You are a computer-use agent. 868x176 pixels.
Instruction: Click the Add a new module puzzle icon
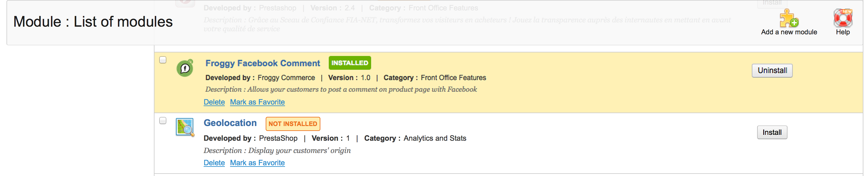(x=788, y=18)
